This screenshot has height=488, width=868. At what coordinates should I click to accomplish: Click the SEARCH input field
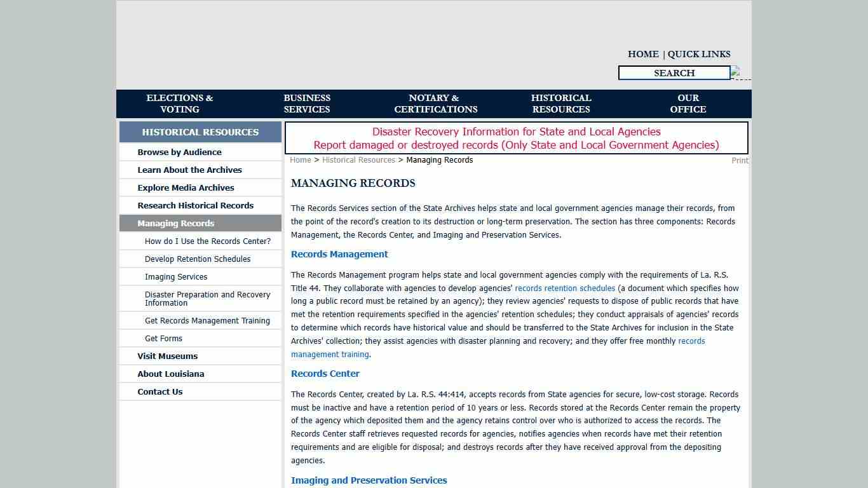(674, 72)
